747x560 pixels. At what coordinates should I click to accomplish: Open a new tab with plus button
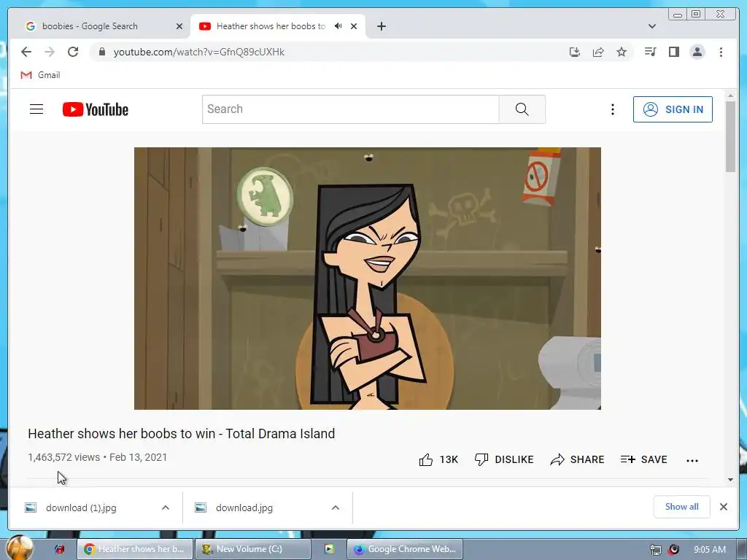pyautogui.click(x=381, y=26)
